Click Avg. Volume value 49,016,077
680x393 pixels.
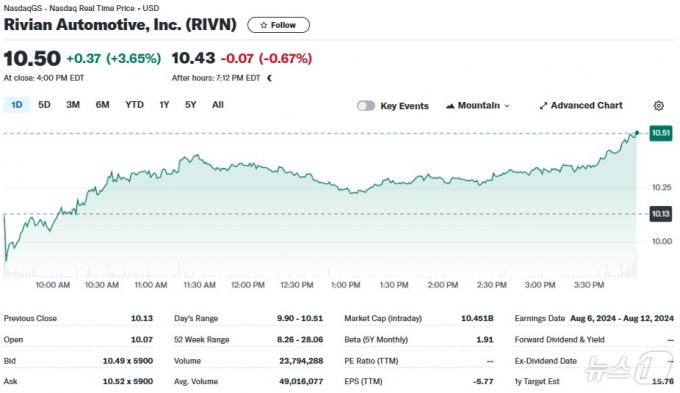[x=301, y=382]
